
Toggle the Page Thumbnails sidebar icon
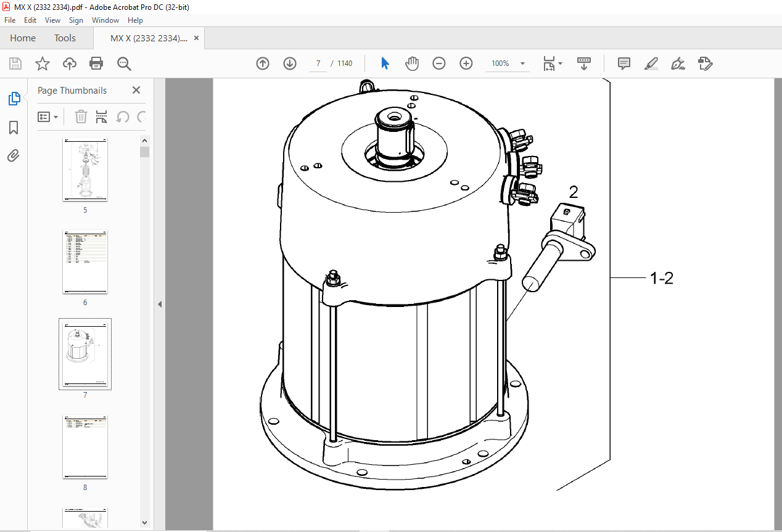[x=14, y=98]
